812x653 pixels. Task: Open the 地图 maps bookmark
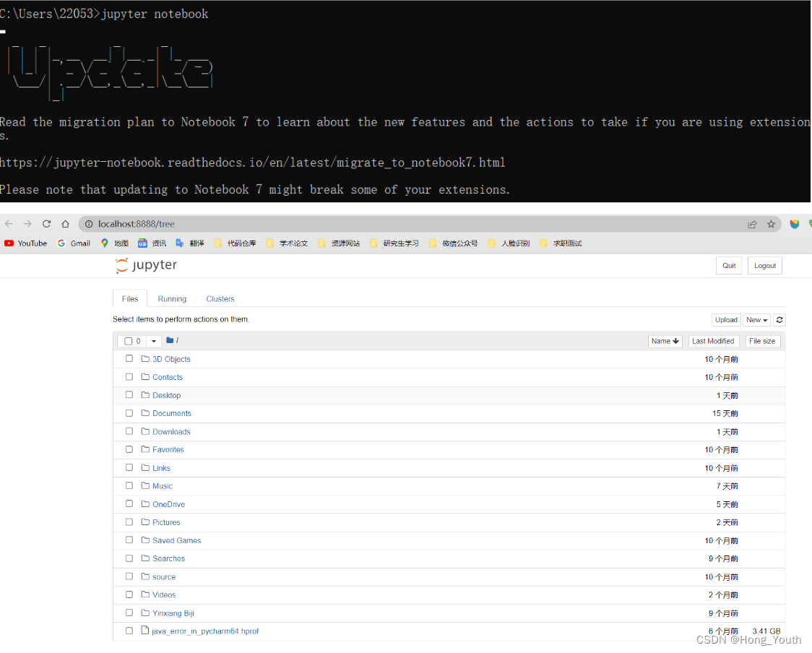114,243
